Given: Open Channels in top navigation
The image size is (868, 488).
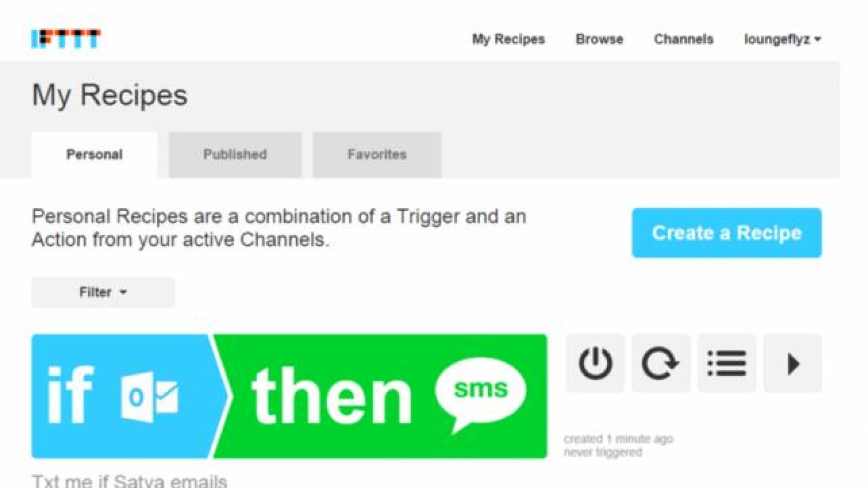Looking at the screenshot, I should pyautogui.click(x=684, y=39).
